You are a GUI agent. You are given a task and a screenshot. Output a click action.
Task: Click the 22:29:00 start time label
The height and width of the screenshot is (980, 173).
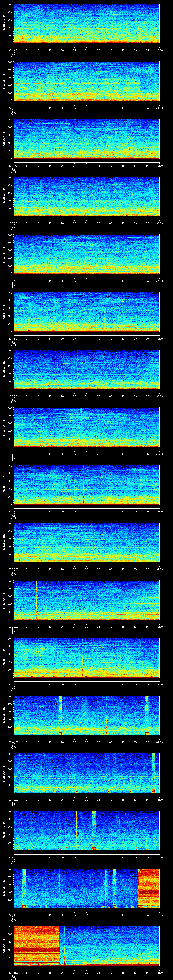[13, 50]
